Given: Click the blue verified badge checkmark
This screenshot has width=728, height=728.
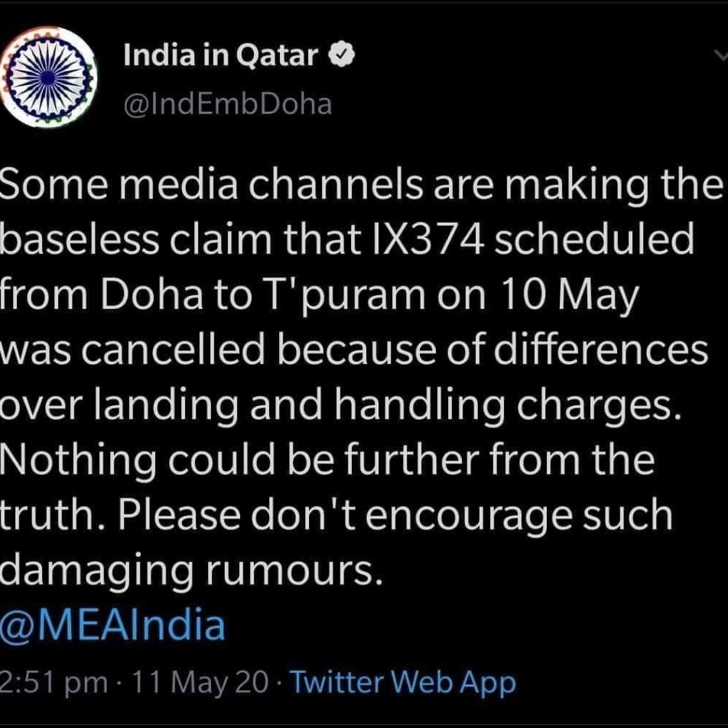Looking at the screenshot, I should click(x=342, y=55).
